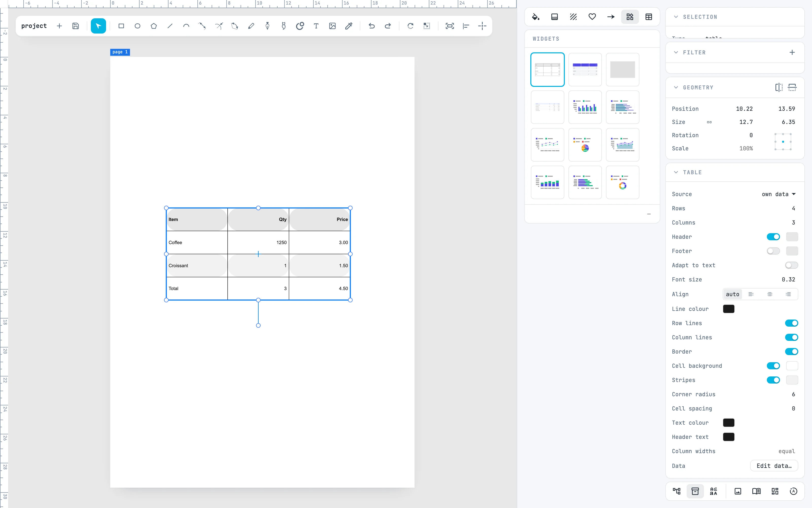Viewport: 812px width, 508px height.
Task: Select the Pencil freehand tool
Action: 251,26
